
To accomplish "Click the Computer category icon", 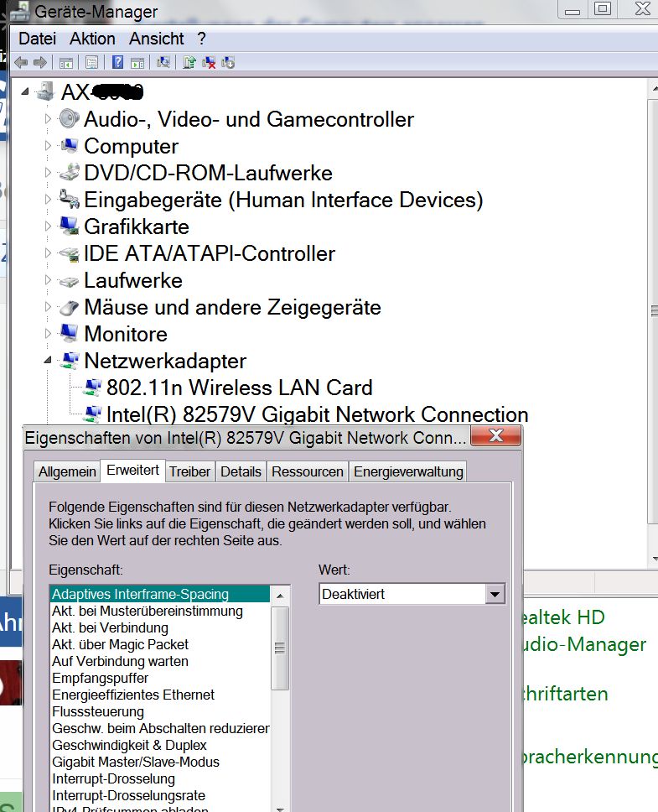I will [69, 145].
